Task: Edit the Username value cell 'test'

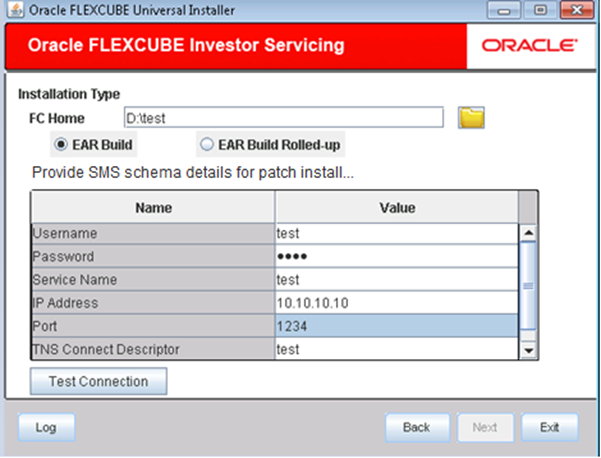Action: (396, 233)
